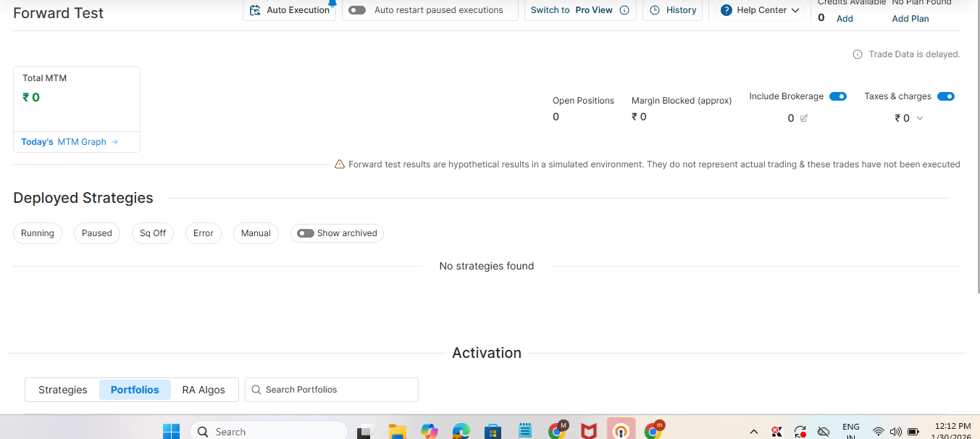Screen dimensions: 980x439
Task: Click the arrow next to Today's MTM Graph
Action: pyautogui.click(x=114, y=142)
